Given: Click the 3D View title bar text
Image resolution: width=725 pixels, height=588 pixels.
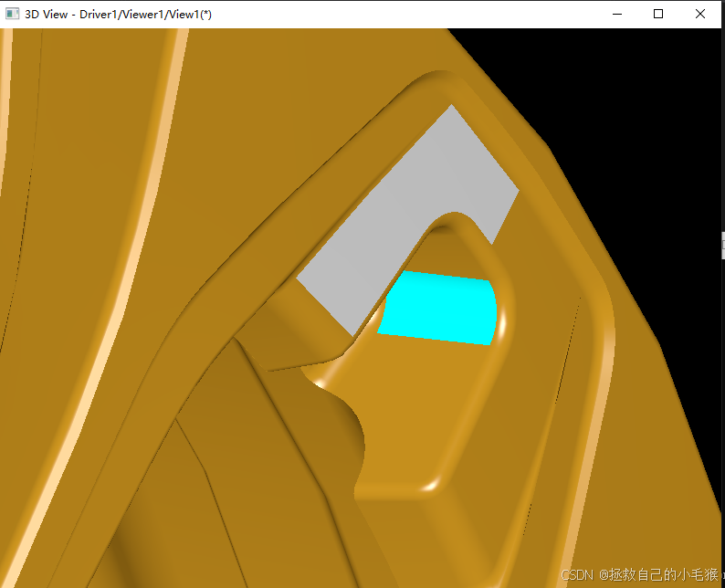Looking at the screenshot, I should (x=119, y=15).
